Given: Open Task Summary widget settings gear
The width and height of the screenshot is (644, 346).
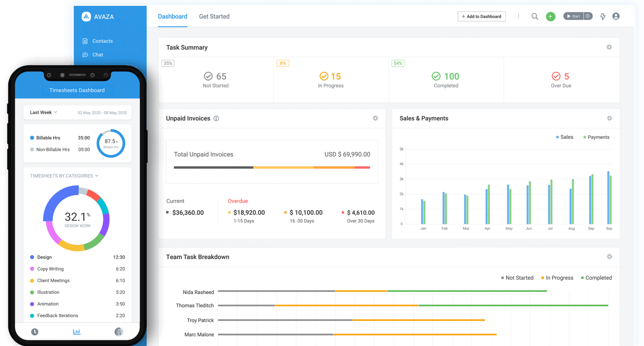Looking at the screenshot, I should click(609, 47).
